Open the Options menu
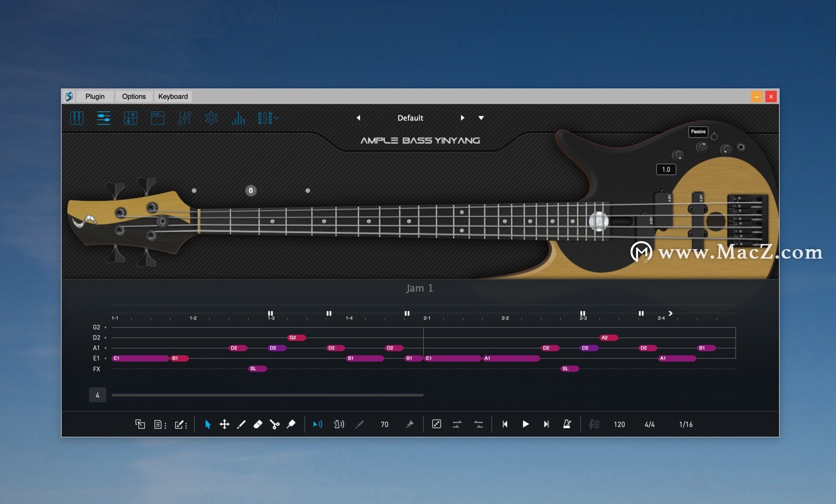Screen dimensions: 836x504 pyautogui.click(x=134, y=96)
